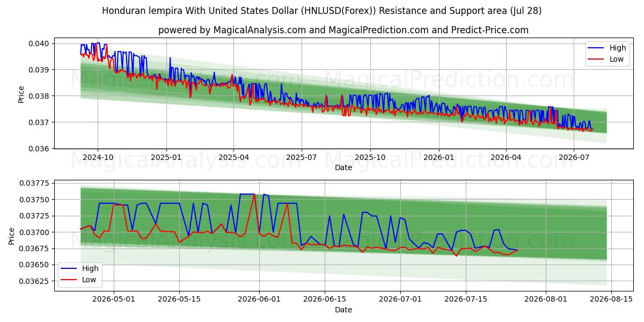Screen dimensions: 644x322
Task: Click 'Low' in the top chart legend
Action: pyautogui.click(x=617, y=59)
